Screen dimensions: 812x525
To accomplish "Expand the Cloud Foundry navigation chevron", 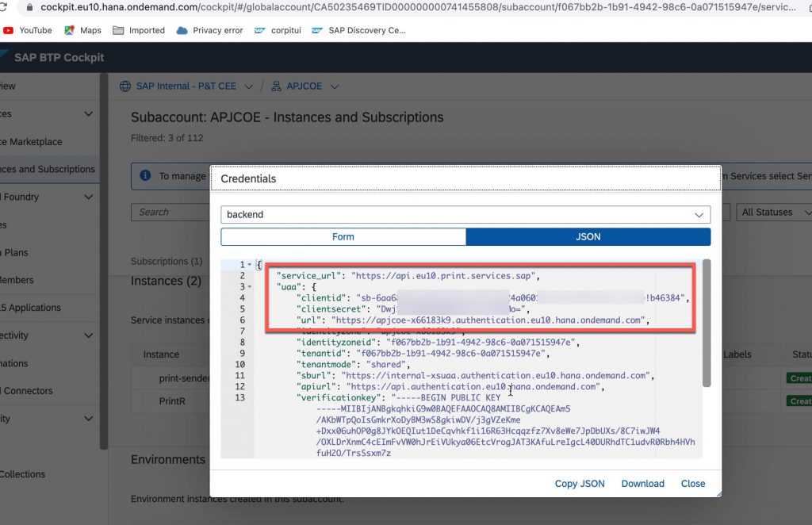I will pyautogui.click(x=89, y=197).
